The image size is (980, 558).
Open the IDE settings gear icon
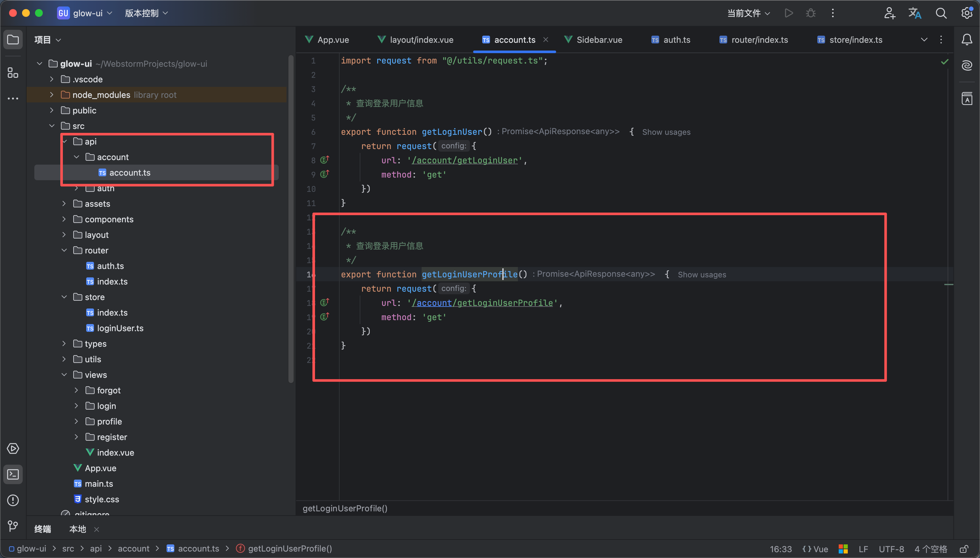(x=966, y=13)
